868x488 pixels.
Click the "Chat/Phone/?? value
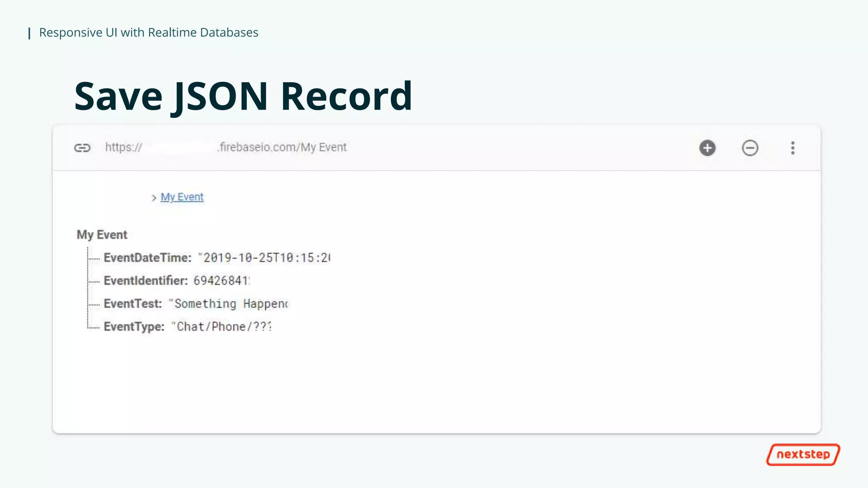point(221,327)
